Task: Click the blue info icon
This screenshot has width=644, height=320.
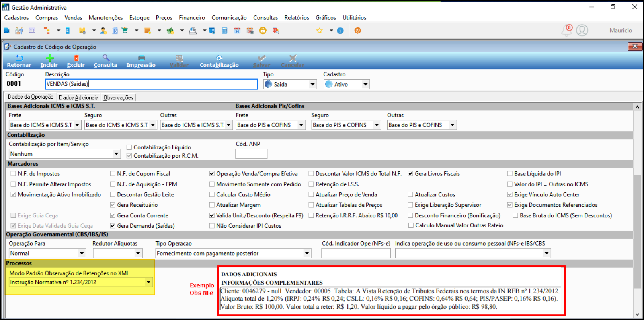Action: click(x=340, y=31)
